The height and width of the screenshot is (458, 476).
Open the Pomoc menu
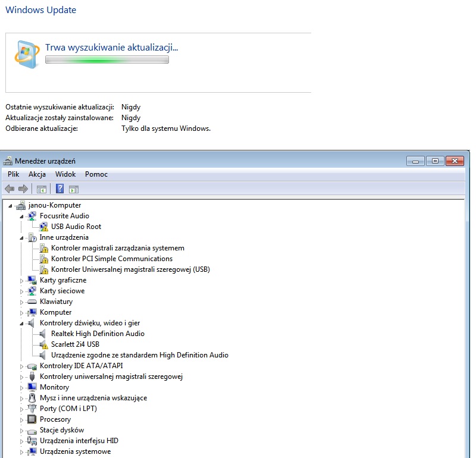96,174
